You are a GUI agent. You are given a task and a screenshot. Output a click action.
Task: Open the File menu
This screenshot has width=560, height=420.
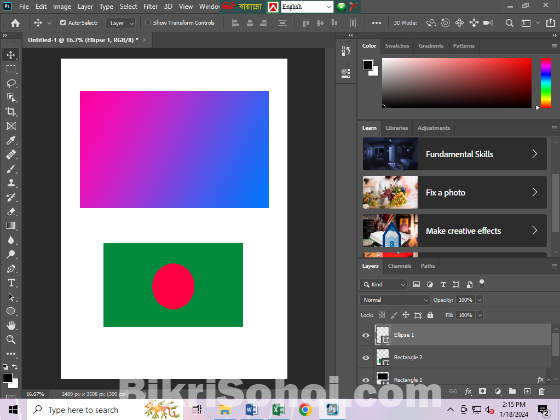point(24,7)
